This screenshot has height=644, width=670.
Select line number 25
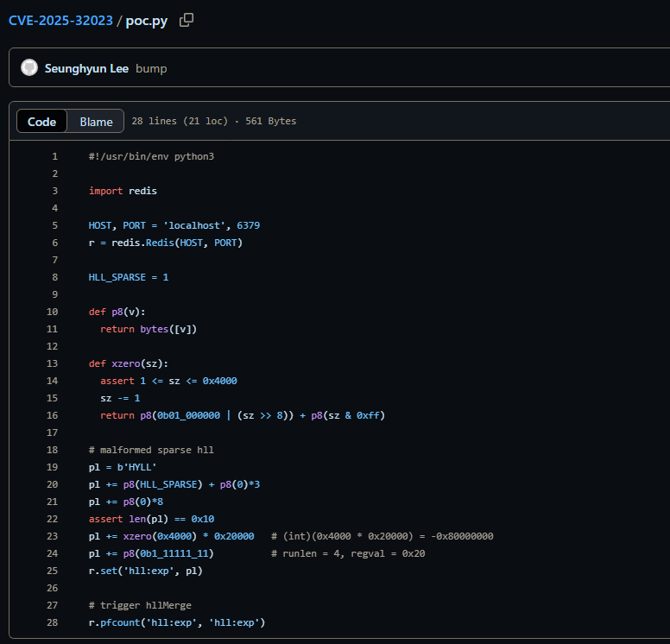(52, 571)
